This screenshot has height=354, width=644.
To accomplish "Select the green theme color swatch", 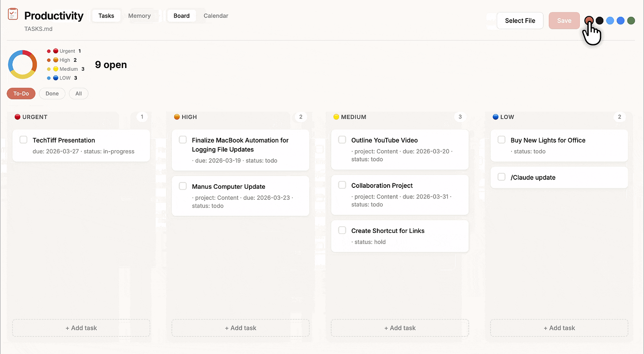I will (x=631, y=20).
